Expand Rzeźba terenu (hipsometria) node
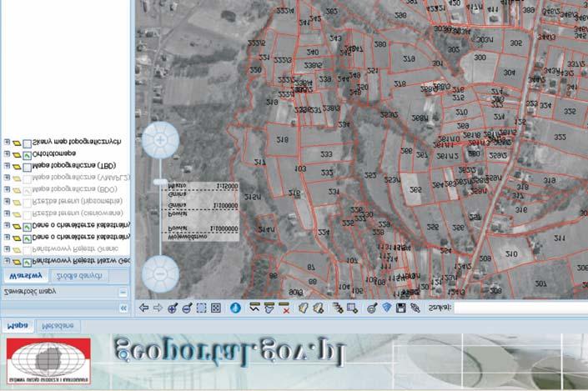 [x=7, y=201]
